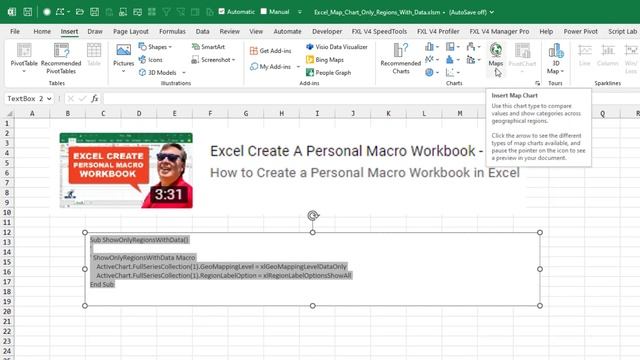Insert a Combo chart
640x360 pixels.
click(x=471, y=60)
